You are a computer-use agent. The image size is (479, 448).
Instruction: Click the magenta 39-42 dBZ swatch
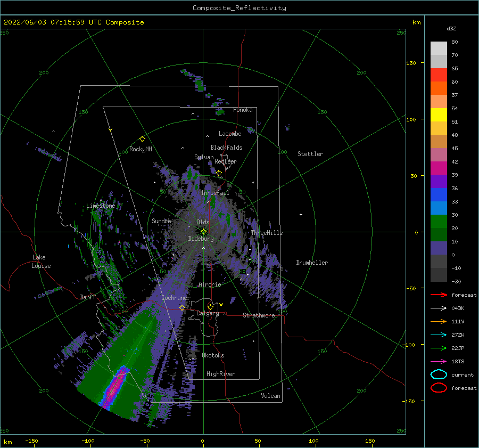[439, 168]
